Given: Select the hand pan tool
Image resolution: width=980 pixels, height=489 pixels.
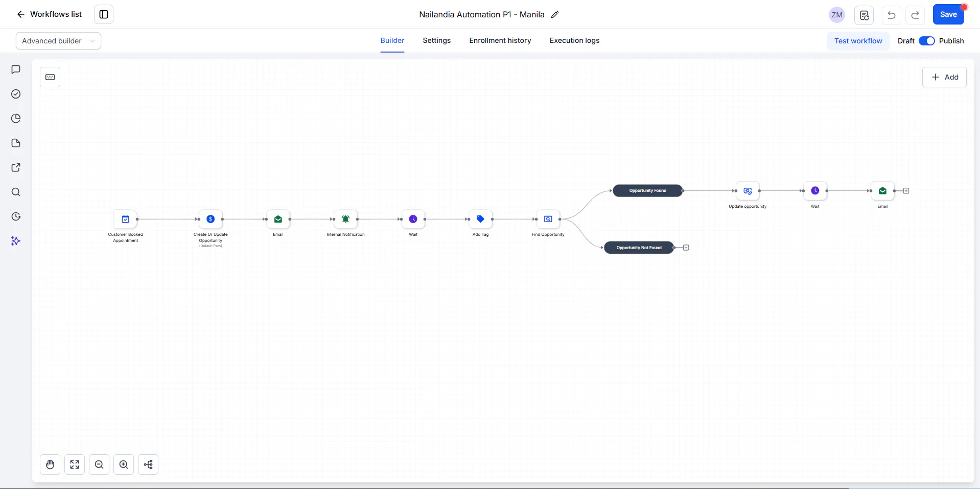Looking at the screenshot, I should click(x=50, y=464).
